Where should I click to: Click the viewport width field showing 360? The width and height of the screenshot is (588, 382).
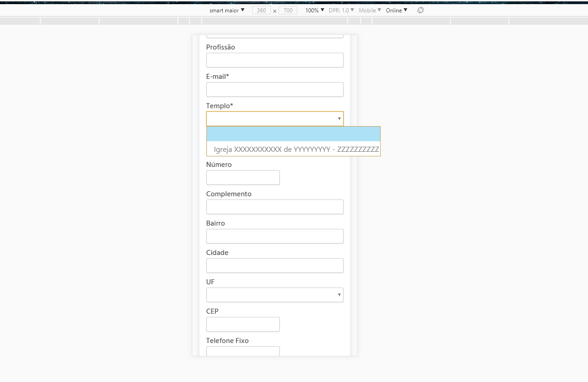(x=261, y=10)
